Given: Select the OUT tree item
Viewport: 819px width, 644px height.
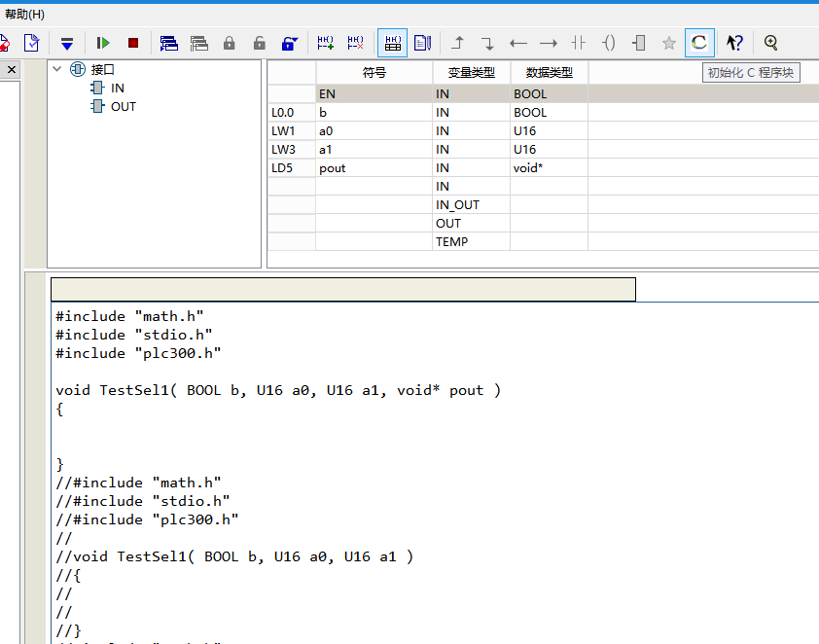Looking at the screenshot, I should tap(124, 107).
